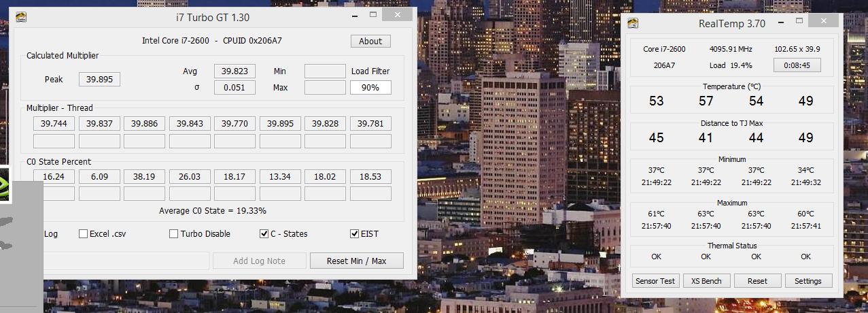Viewport: 868px width, 313px height.
Task: Click C0 state value 18.53
Action: pyautogui.click(x=370, y=176)
